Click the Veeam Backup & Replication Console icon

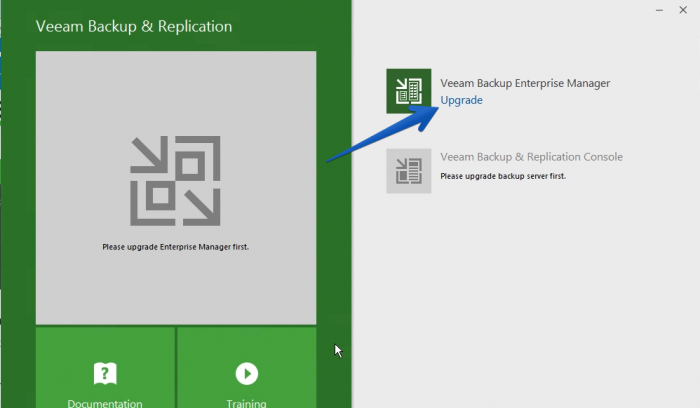[408, 171]
